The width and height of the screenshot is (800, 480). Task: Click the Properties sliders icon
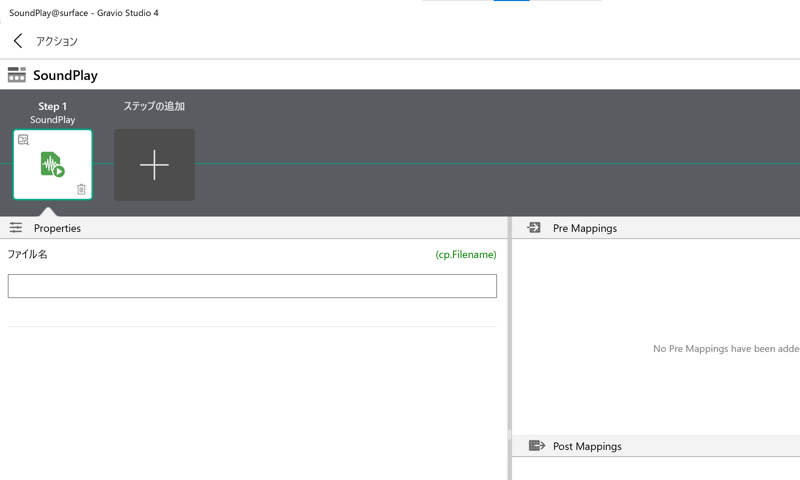click(16, 228)
